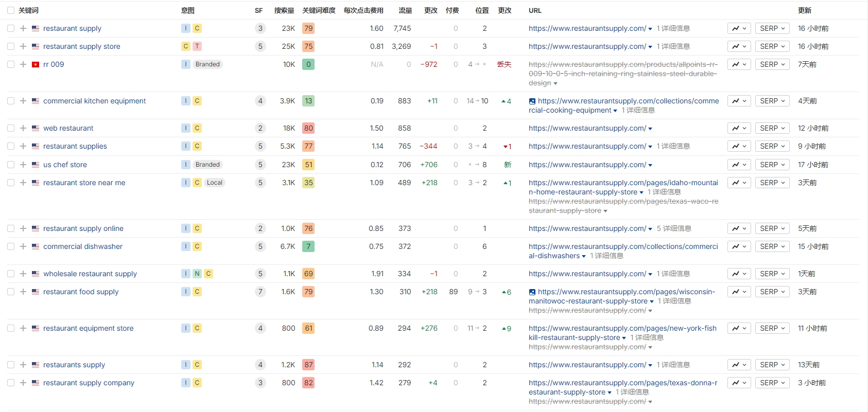Click plus icon beside us chef store
The image size is (868, 412).
point(23,165)
